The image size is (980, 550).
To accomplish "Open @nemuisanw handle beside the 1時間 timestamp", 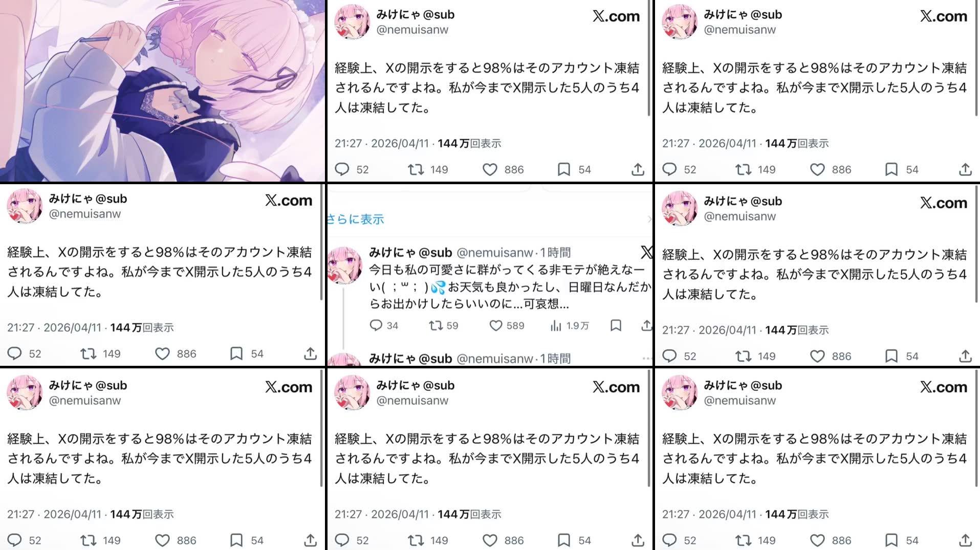I will (x=495, y=252).
